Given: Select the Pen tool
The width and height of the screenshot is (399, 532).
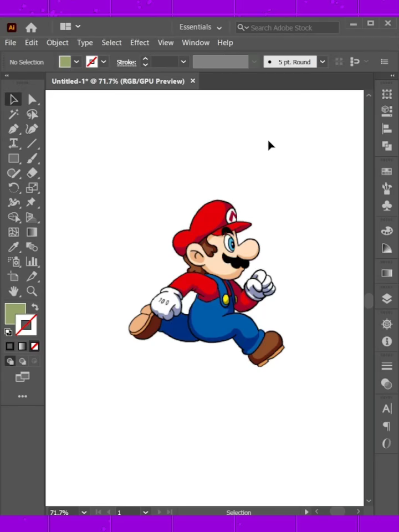Looking at the screenshot, I should (13, 129).
